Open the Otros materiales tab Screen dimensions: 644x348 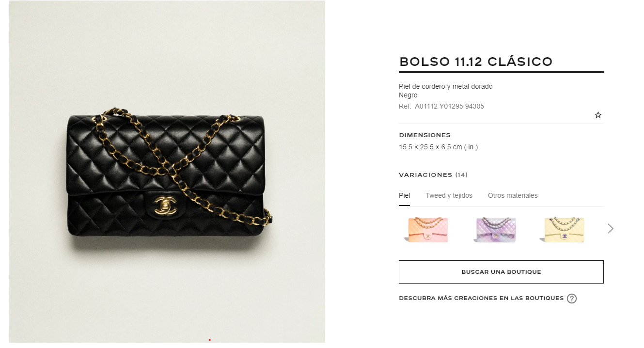pyautogui.click(x=513, y=195)
